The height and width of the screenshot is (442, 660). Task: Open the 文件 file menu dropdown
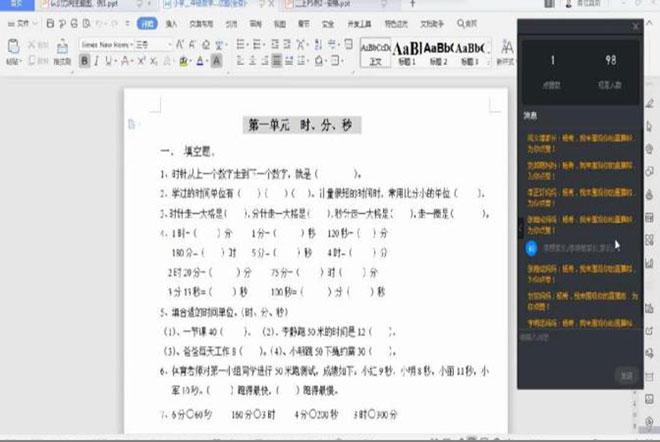click(x=23, y=24)
